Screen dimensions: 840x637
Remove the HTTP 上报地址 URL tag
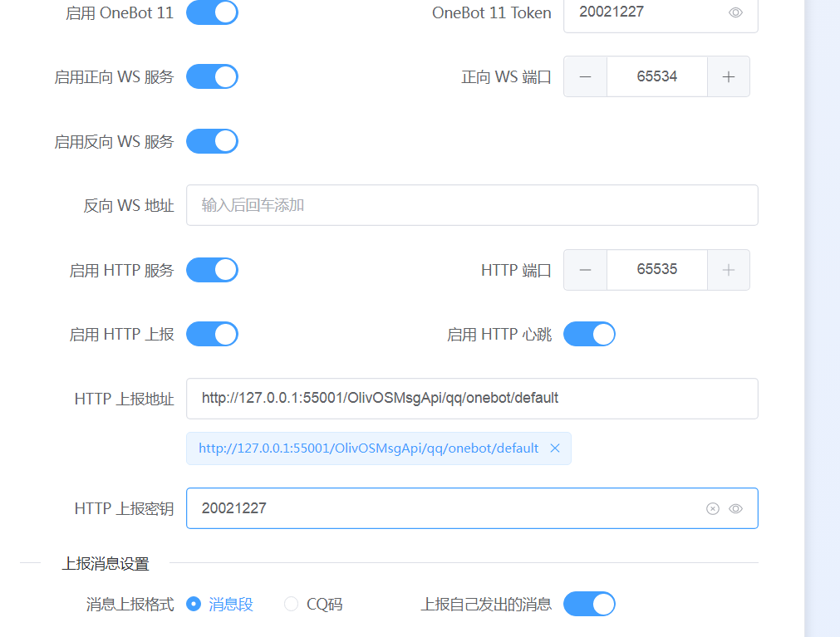click(555, 448)
